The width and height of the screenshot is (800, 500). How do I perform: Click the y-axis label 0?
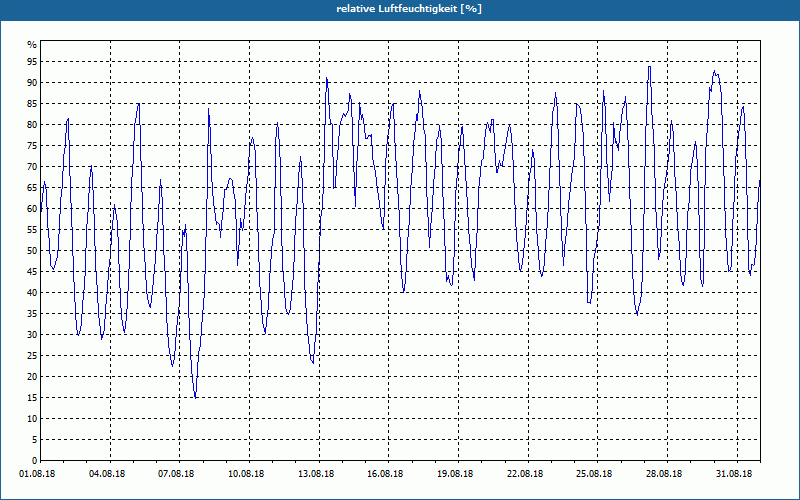34,461
